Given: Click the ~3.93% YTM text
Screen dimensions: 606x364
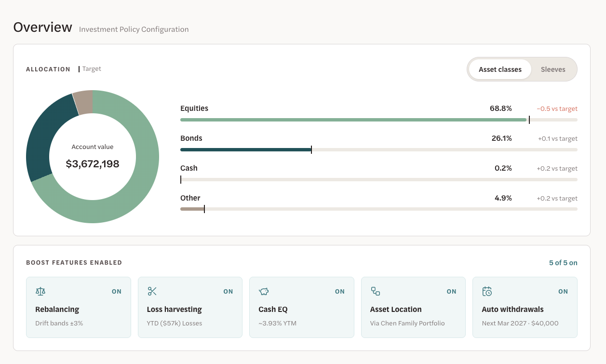Looking at the screenshot, I should [x=278, y=324].
